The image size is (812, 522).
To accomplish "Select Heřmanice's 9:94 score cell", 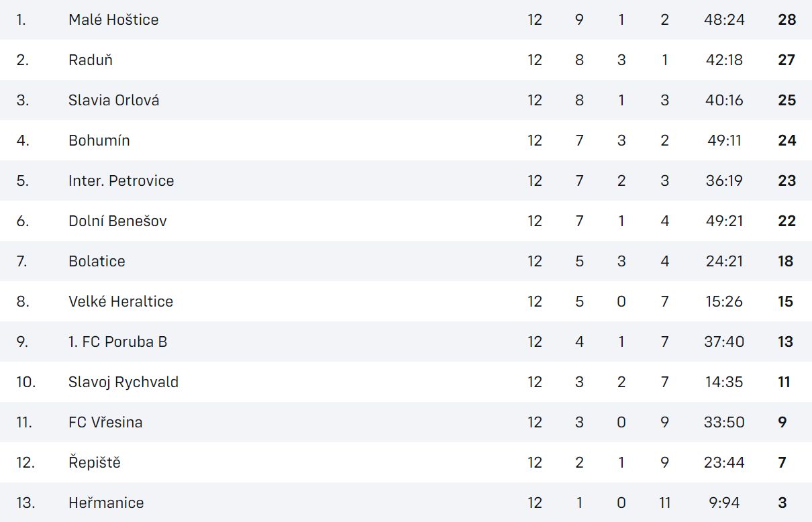I will tap(724, 503).
